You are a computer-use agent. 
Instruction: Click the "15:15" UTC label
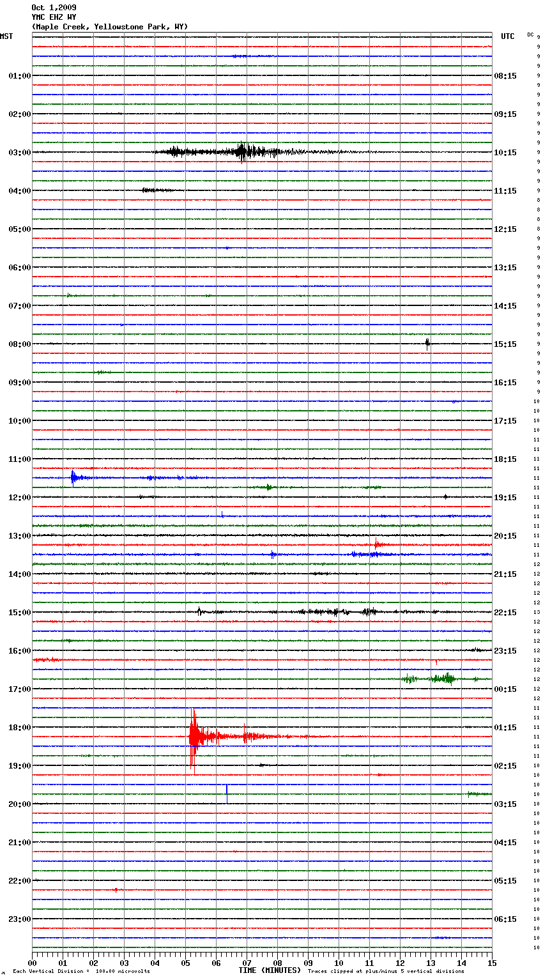click(505, 344)
